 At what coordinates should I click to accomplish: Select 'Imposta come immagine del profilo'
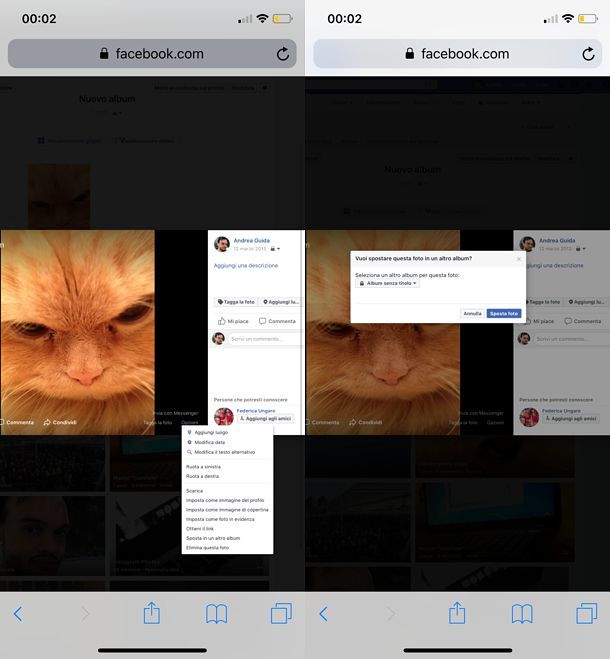tap(227, 500)
